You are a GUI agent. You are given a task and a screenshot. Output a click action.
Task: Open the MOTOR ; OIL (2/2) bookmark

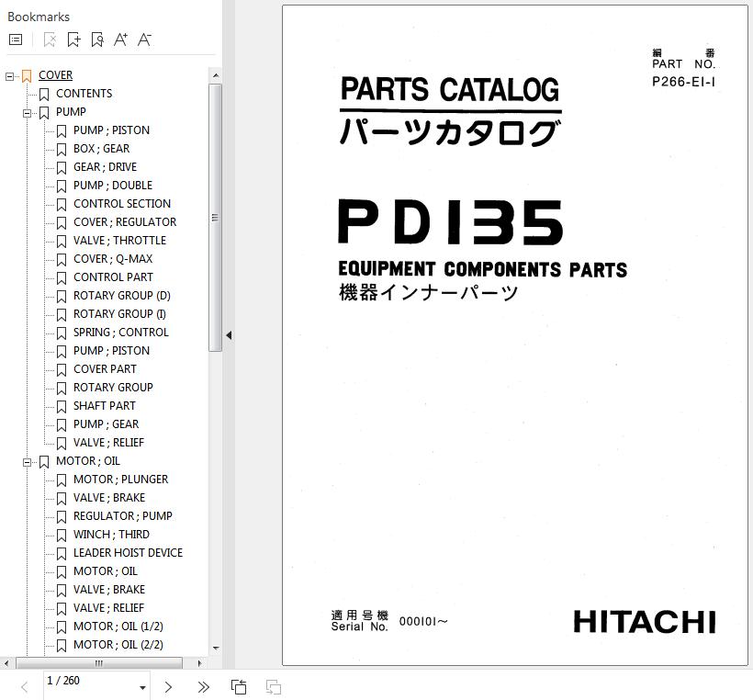pyautogui.click(x=118, y=644)
